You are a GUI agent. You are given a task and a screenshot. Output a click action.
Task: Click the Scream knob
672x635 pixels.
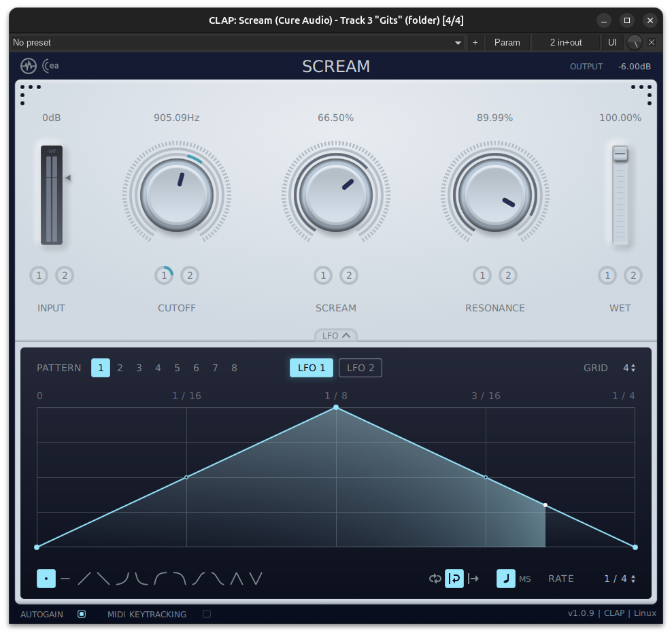(336, 195)
